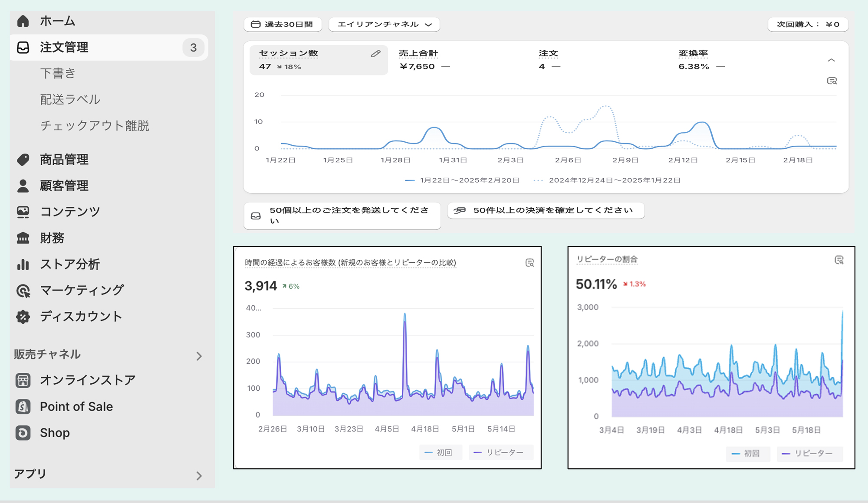The width and height of the screenshot is (868, 503).
Task: Click the ディスカウント percent badge icon
Action: pyautogui.click(x=23, y=317)
